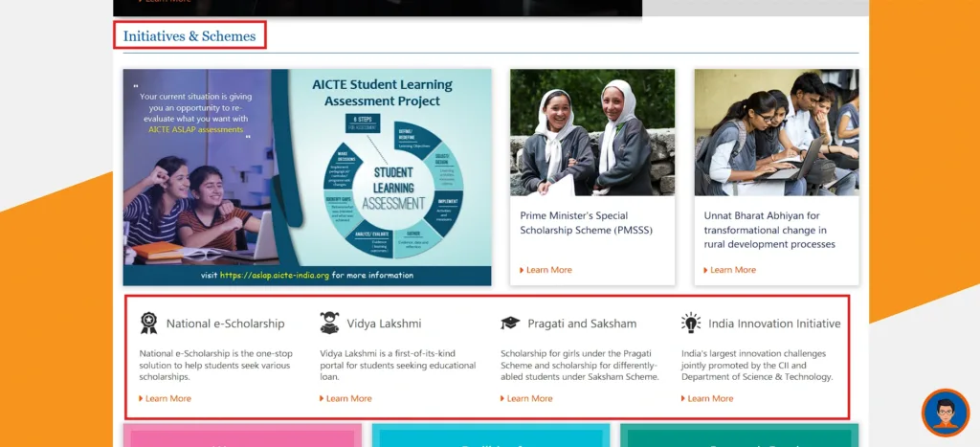This screenshot has width=980, height=447.
Task: Click the Vidya Lakshmi girl reading icon
Action: tap(329, 323)
